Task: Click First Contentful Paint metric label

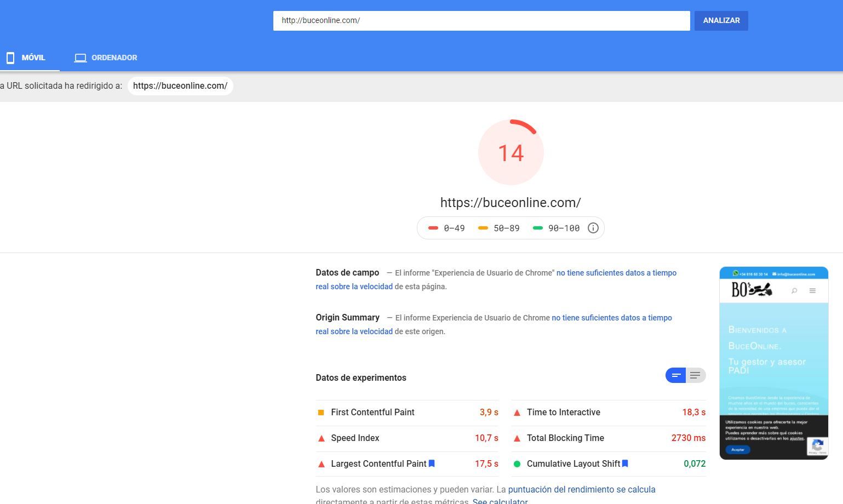Action: (372, 413)
